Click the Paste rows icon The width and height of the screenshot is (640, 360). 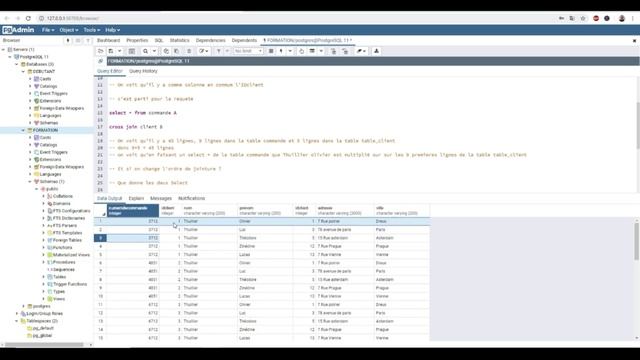[x=177, y=51]
